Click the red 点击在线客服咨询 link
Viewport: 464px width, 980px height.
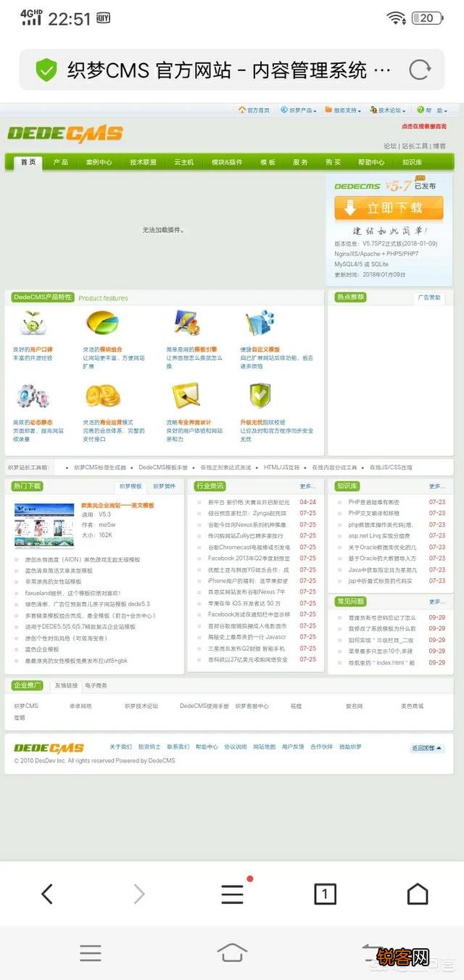pos(424,126)
